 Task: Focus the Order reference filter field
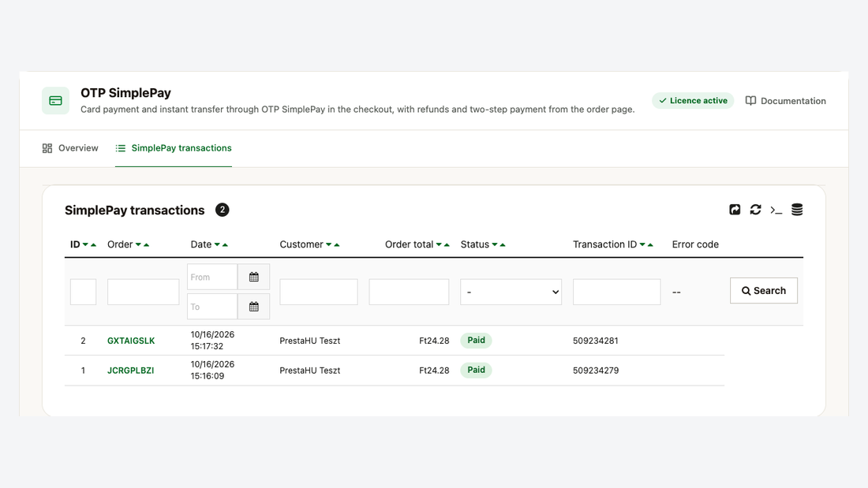pyautogui.click(x=144, y=292)
